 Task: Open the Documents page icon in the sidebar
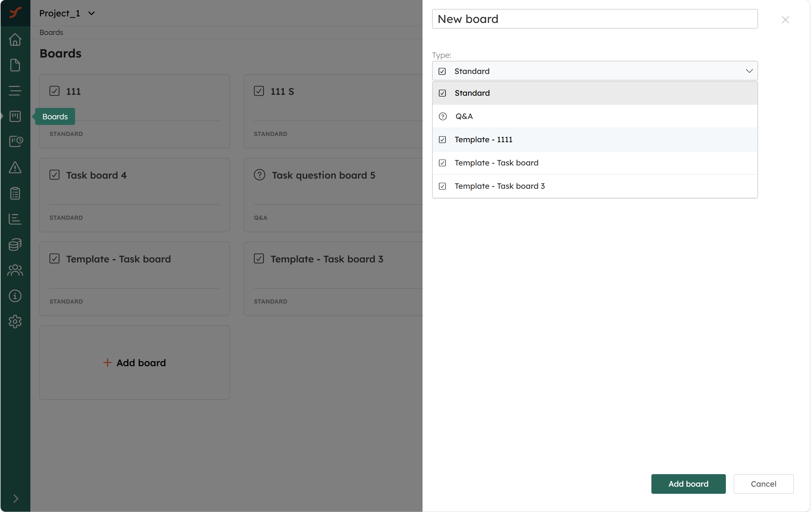coord(15,65)
